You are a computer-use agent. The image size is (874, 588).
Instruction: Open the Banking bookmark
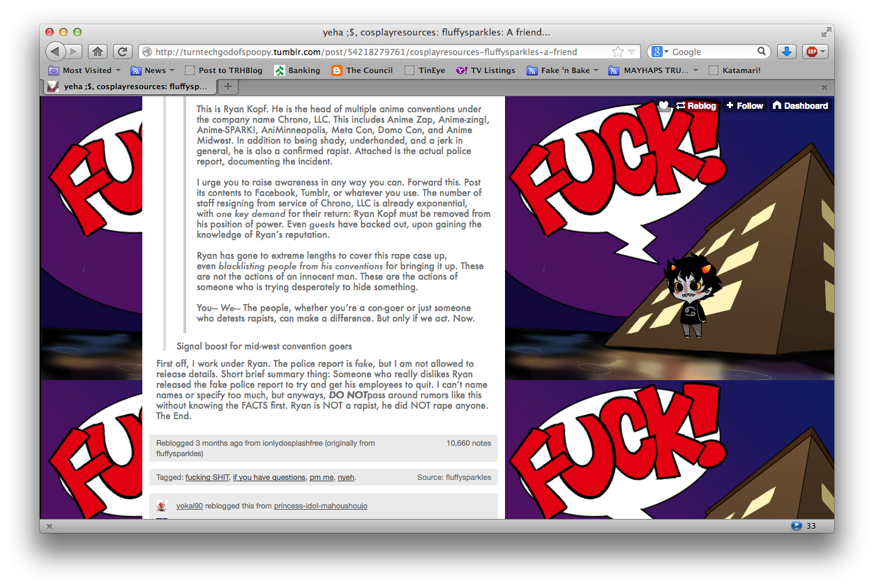coord(297,70)
